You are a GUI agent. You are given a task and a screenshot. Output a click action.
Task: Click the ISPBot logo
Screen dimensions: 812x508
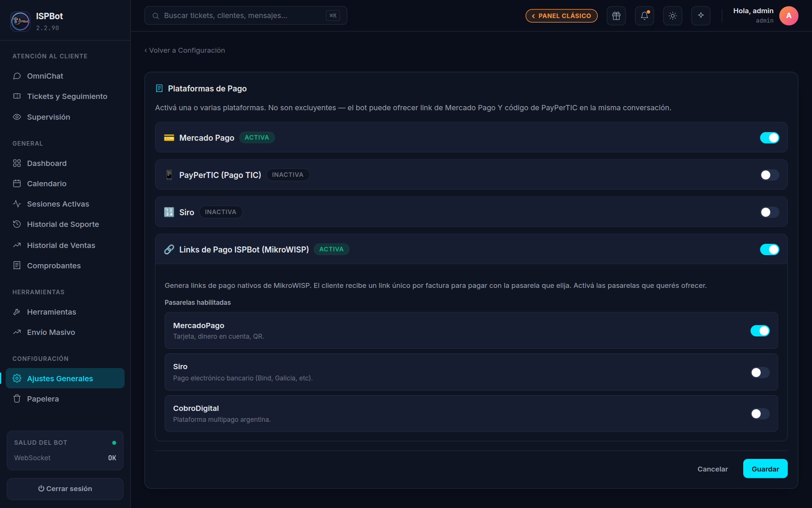click(20, 21)
